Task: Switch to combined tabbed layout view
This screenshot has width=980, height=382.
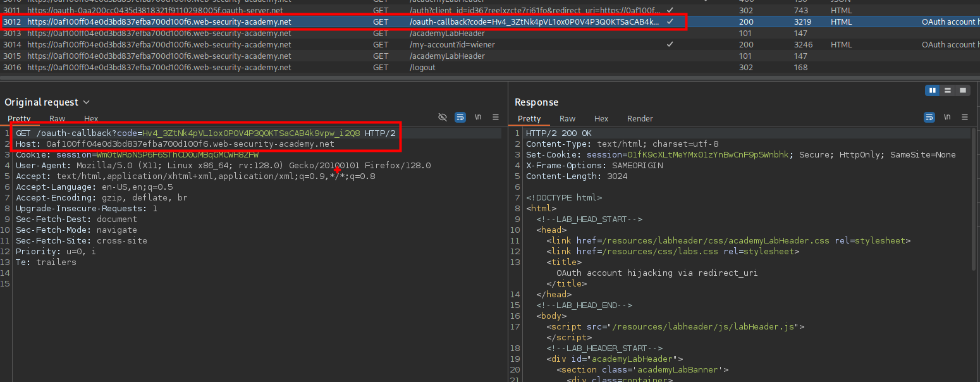Action: [x=962, y=90]
